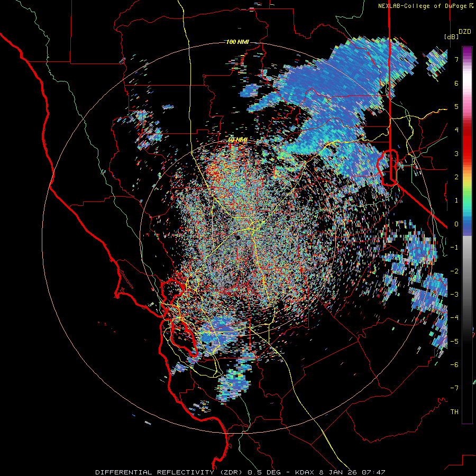
Task: Click the 5 value on the scale
Action: point(456,106)
